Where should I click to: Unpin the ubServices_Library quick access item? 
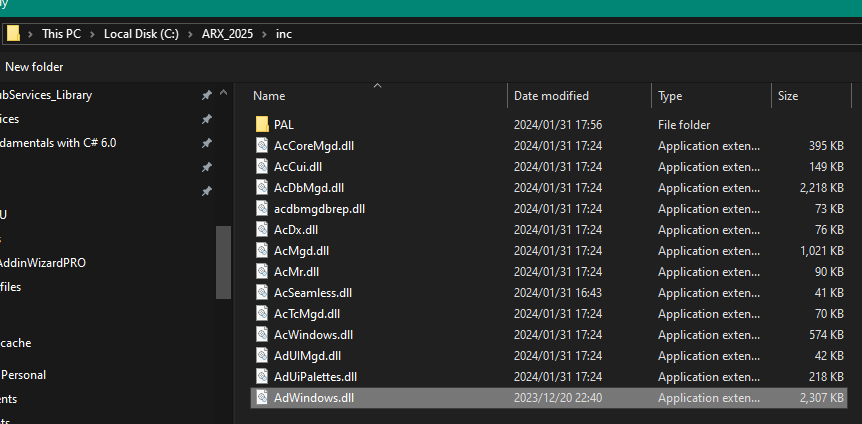(x=206, y=96)
